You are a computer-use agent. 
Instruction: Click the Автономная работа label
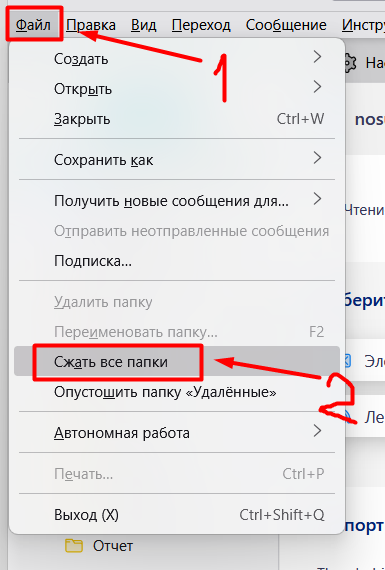[122, 433]
